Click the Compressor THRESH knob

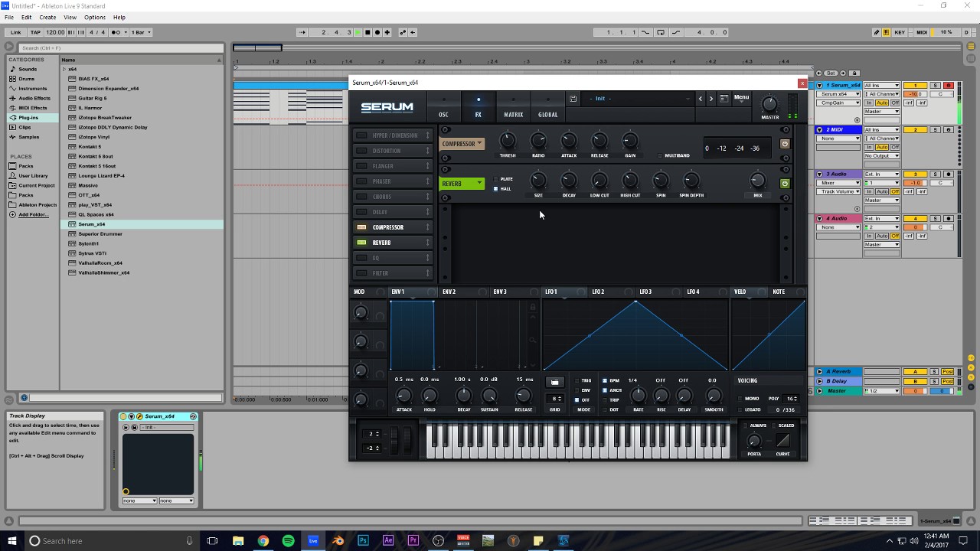pos(508,141)
